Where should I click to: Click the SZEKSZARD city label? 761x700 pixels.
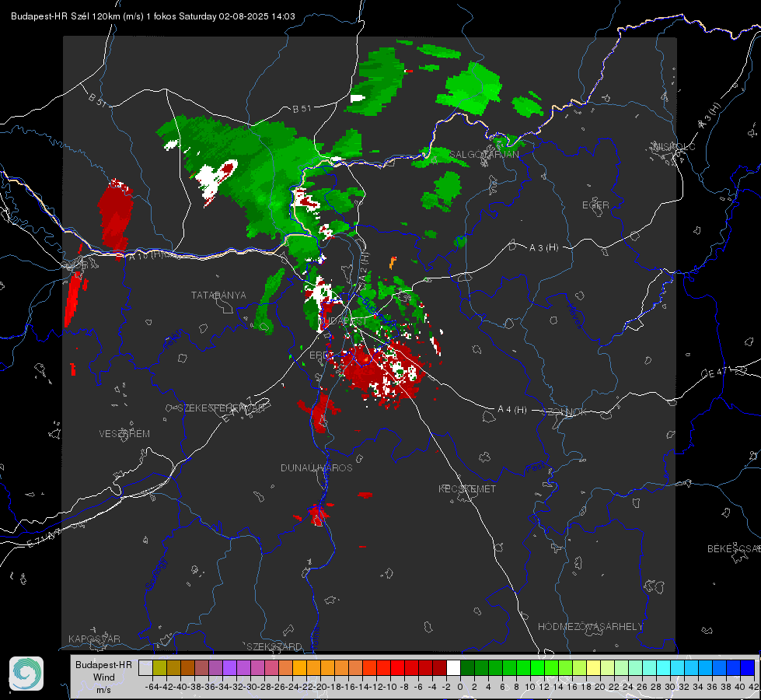(x=274, y=646)
